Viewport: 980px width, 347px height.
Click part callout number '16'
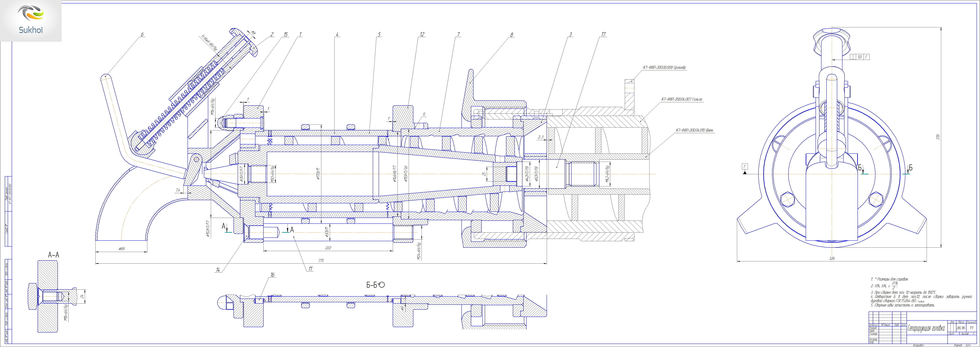(x=272, y=275)
